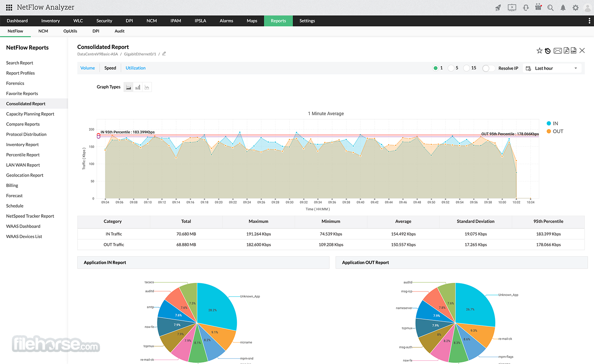The image size is (594, 364).
Task: Click the GigabitEthernet0/1 breadcrumb
Action: (140, 54)
